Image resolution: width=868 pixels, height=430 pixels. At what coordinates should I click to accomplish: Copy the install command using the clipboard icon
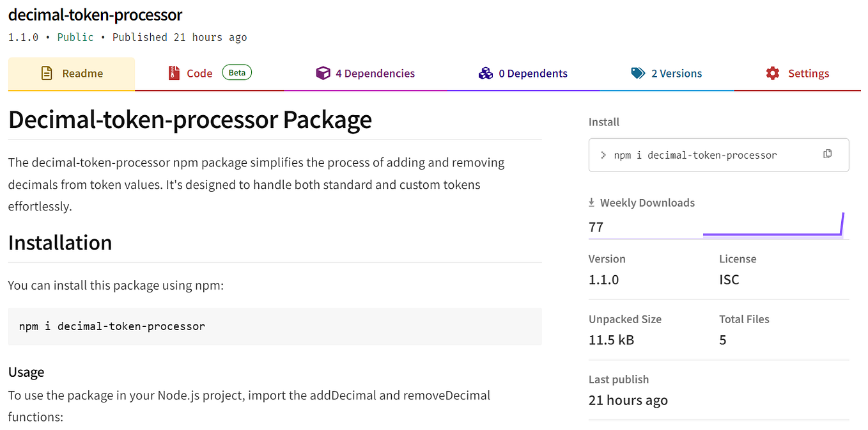(x=828, y=154)
